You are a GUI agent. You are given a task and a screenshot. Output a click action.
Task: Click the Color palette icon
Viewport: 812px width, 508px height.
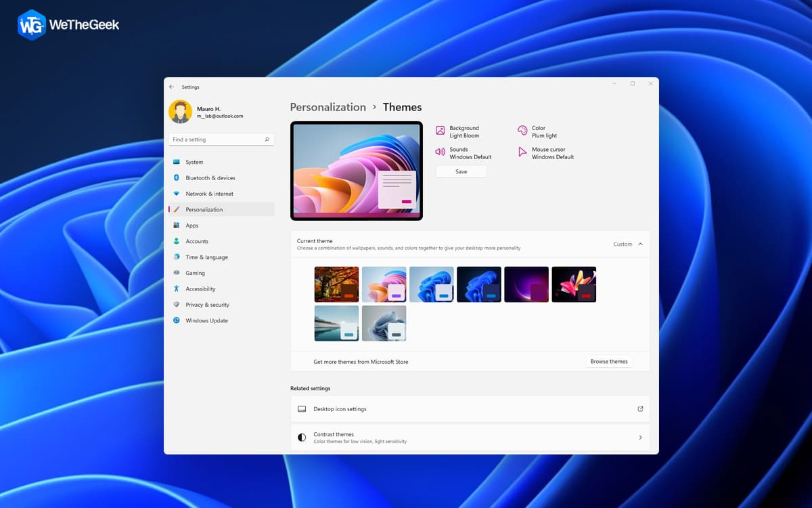click(x=522, y=131)
